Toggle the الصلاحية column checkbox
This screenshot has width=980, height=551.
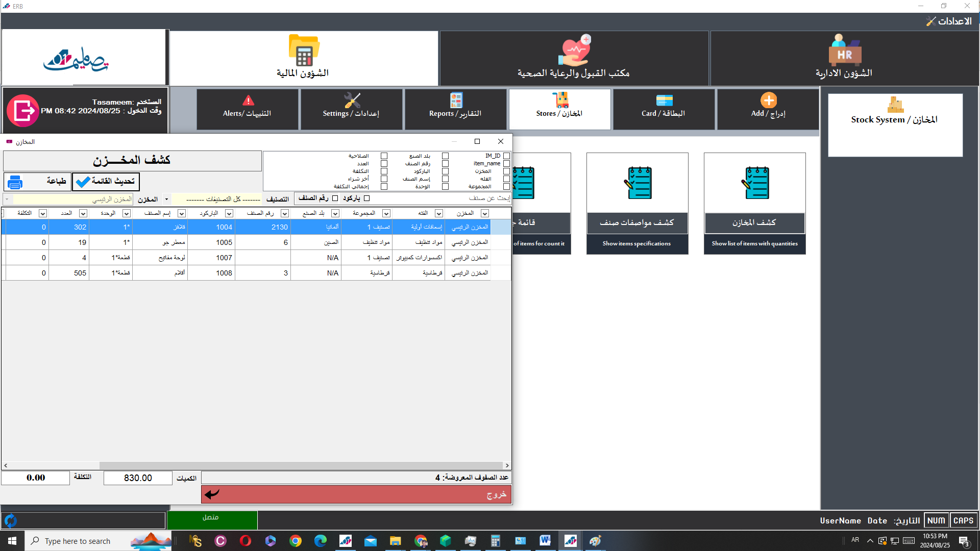click(384, 156)
